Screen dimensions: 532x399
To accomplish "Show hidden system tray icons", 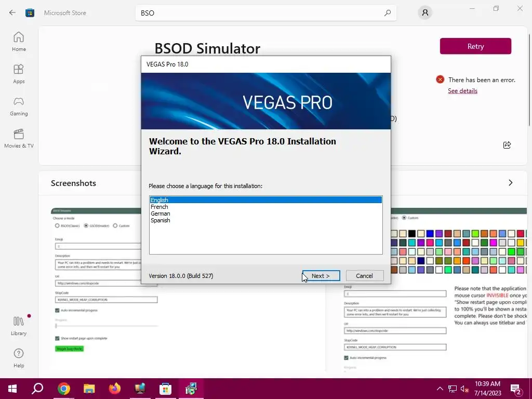I will [440, 389].
